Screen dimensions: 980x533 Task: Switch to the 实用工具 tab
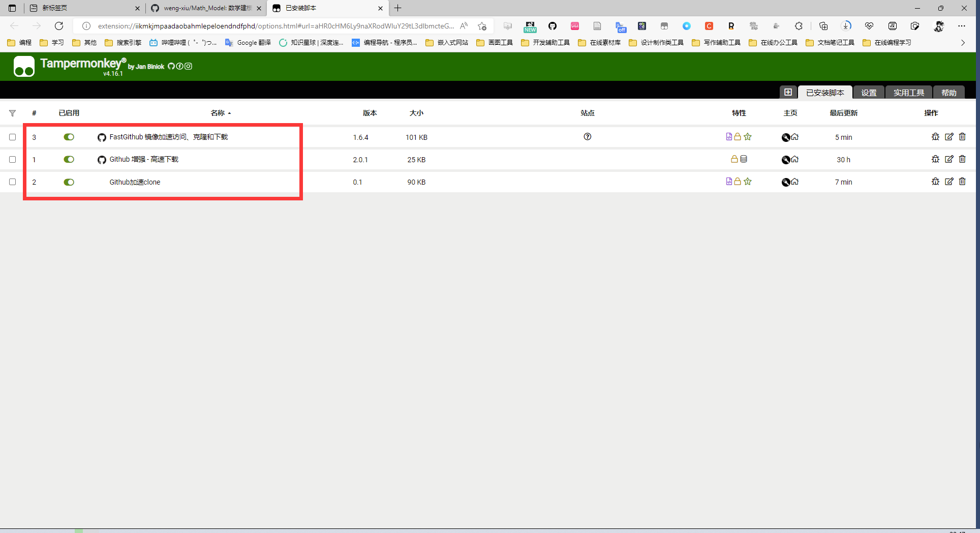tap(909, 93)
